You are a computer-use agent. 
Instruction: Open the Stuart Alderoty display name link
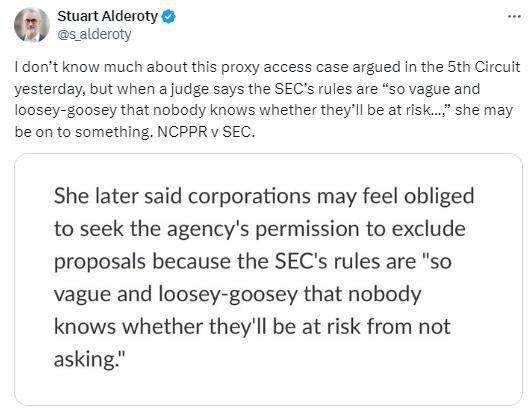pyautogui.click(x=107, y=16)
